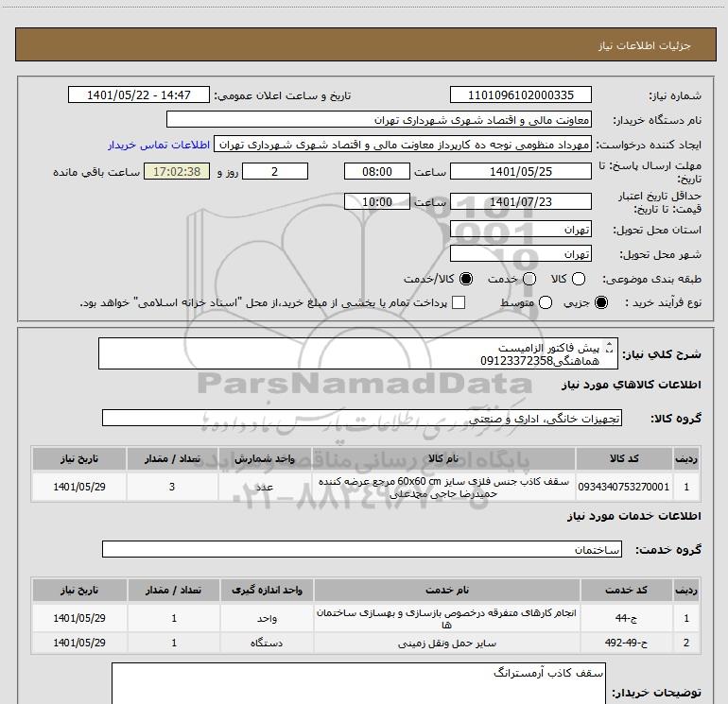
Task: Click the request creator field مهرداد منظومی
Action: 403,145
